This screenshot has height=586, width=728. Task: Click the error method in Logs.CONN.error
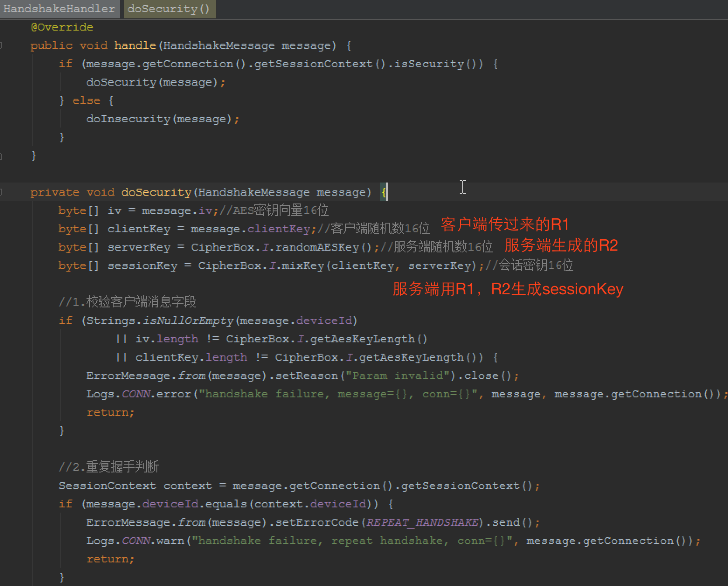[174, 394]
